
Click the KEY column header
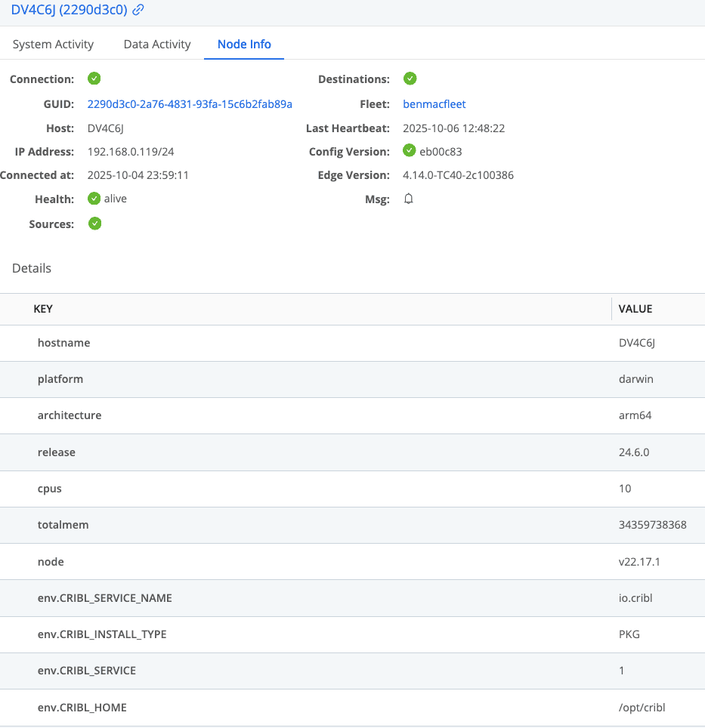point(43,309)
